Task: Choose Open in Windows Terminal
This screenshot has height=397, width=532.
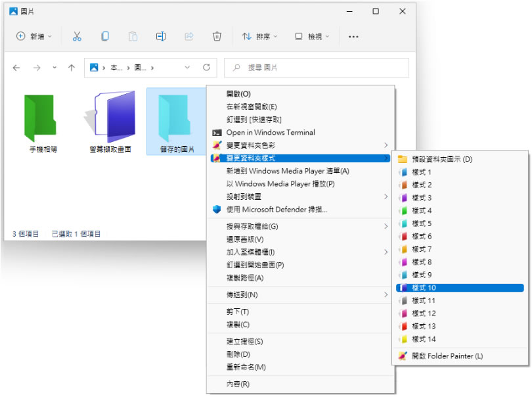Action: click(271, 132)
